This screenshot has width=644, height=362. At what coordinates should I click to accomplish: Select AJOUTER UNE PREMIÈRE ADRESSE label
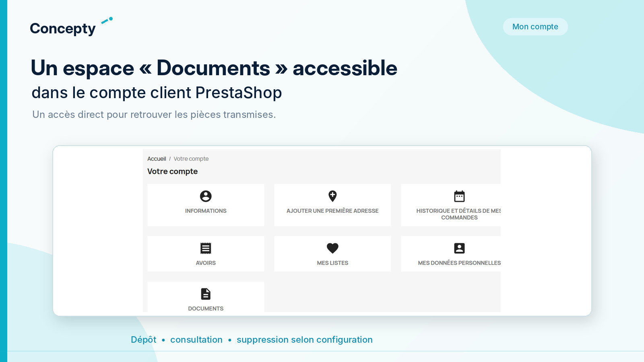332,211
